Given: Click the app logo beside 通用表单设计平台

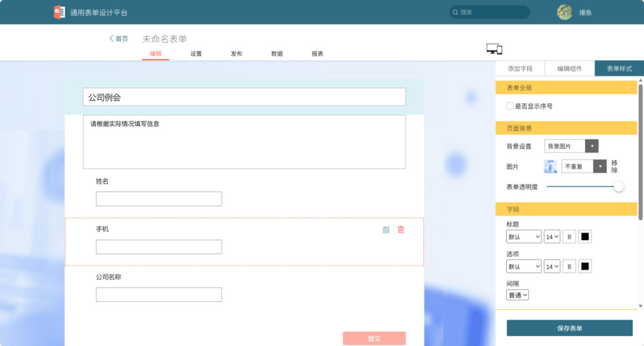Looking at the screenshot, I should [x=60, y=12].
